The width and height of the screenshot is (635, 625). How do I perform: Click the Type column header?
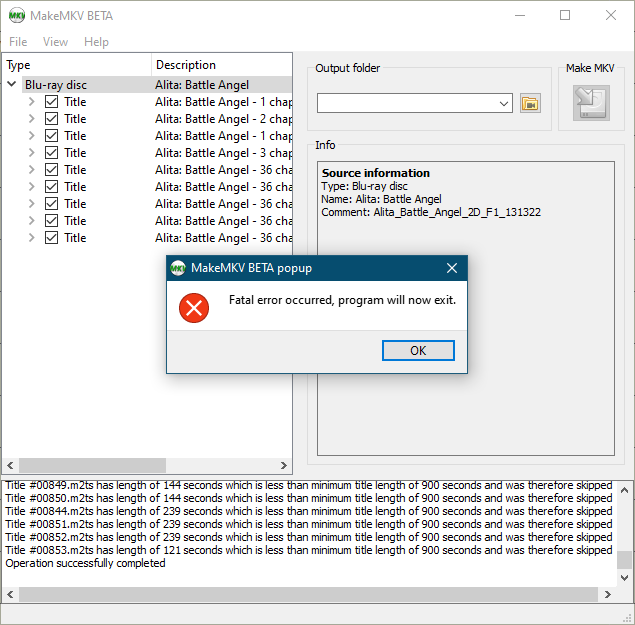(x=77, y=65)
